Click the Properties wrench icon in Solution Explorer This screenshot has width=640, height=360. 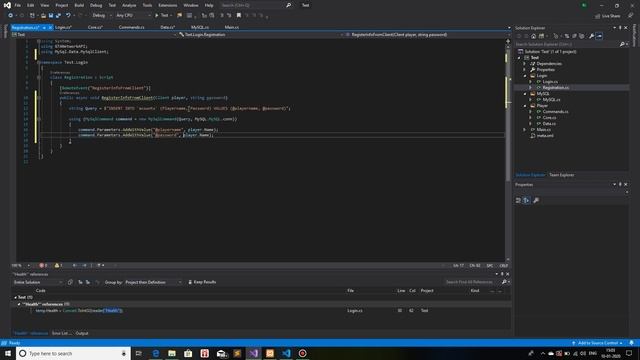(x=591, y=36)
